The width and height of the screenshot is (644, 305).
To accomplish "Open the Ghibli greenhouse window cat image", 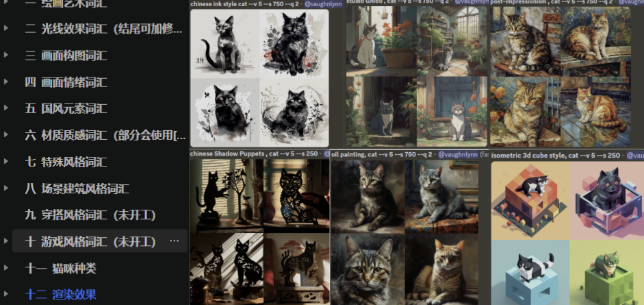I will tap(452, 40).
